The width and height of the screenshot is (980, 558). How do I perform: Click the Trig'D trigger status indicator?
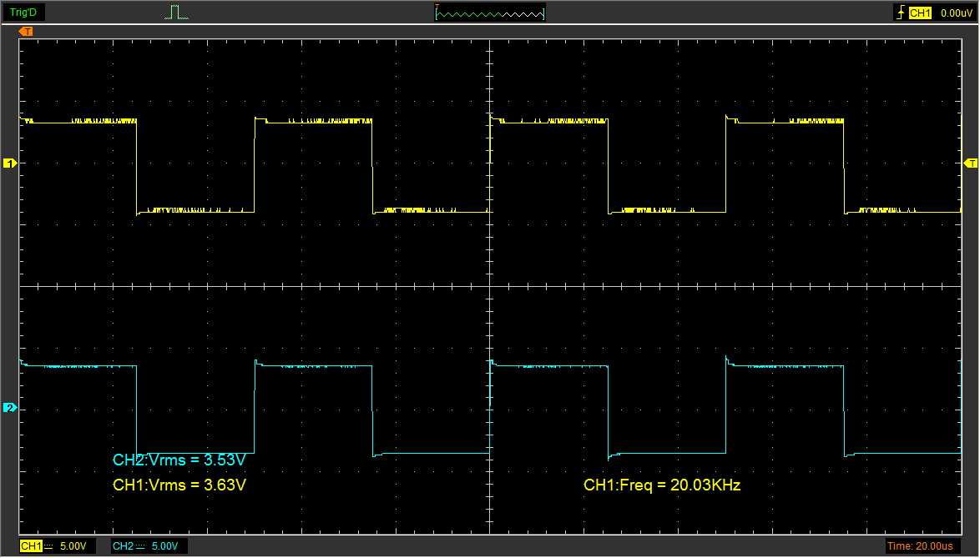coord(23,13)
